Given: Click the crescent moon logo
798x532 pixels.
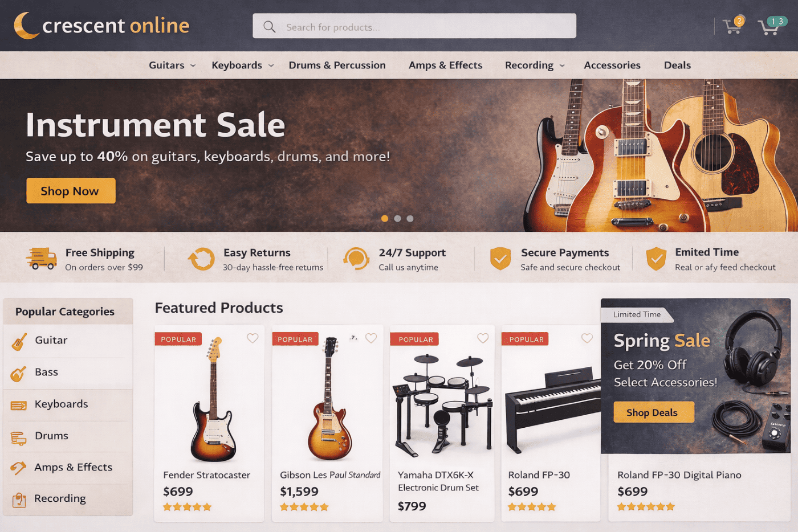Looking at the screenshot, I should pos(26,26).
